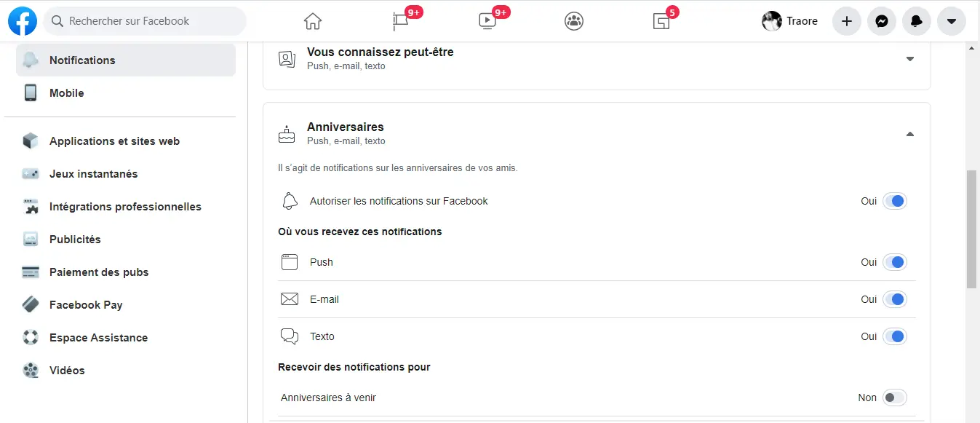Click the birthday cake icon
Screen dimensions: 980x423
pos(287,134)
